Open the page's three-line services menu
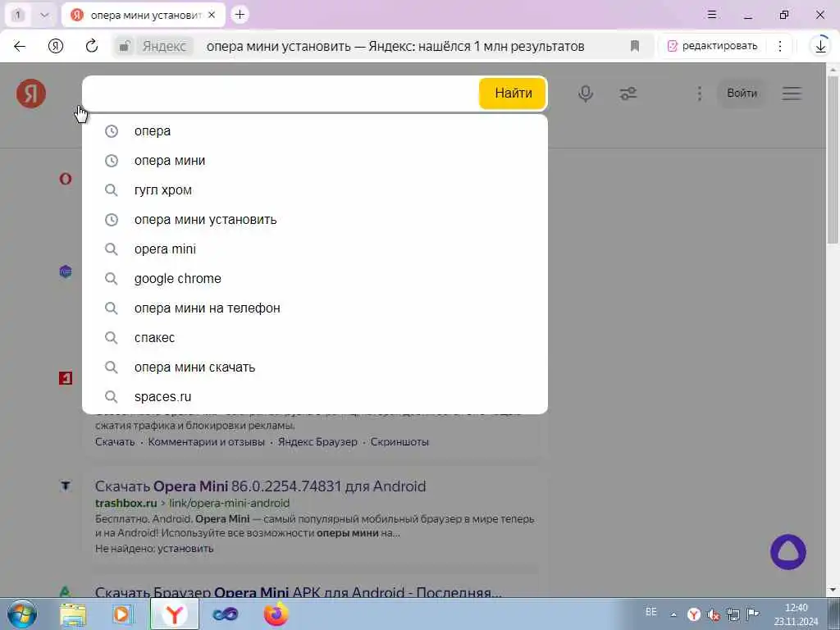The width and height of the screenshot is (840, 630). click(x=792, y=94)
